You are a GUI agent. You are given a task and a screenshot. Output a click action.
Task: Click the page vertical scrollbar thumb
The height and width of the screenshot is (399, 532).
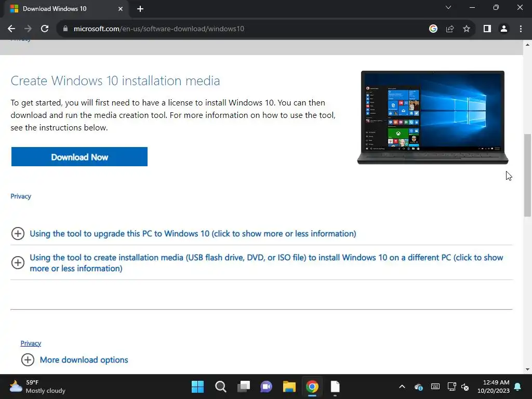click(x=527, y=175)
